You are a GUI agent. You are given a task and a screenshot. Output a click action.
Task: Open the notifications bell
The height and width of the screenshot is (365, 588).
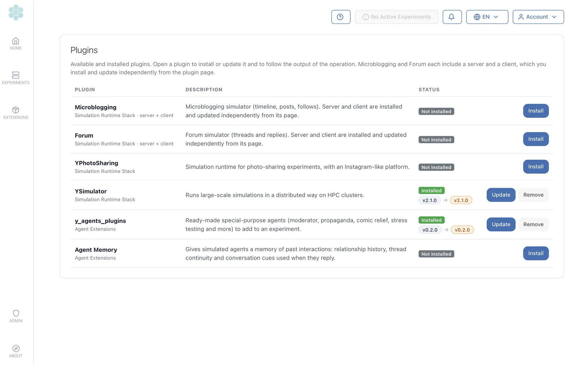452,17
